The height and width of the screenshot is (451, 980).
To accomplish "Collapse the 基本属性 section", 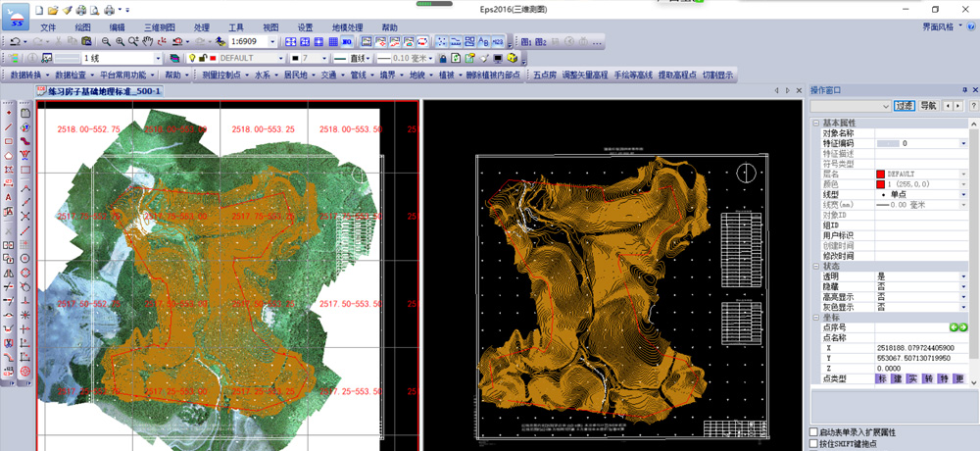I will click(815, 123).
